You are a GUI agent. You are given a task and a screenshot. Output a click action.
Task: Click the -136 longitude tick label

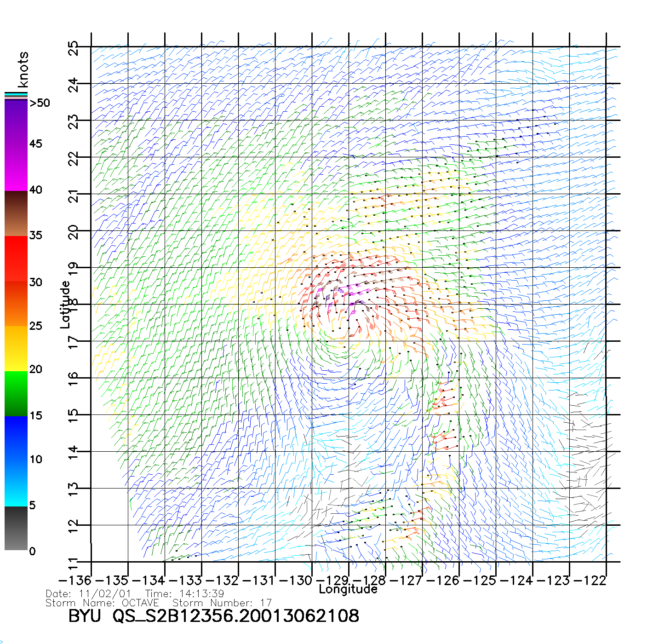coord(74,581)
